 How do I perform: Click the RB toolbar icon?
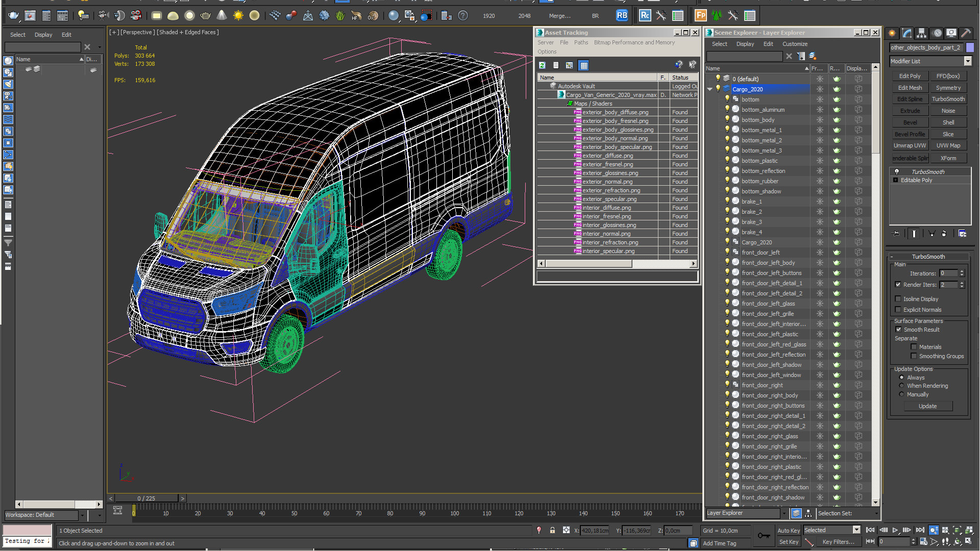[x=622, y=16]
